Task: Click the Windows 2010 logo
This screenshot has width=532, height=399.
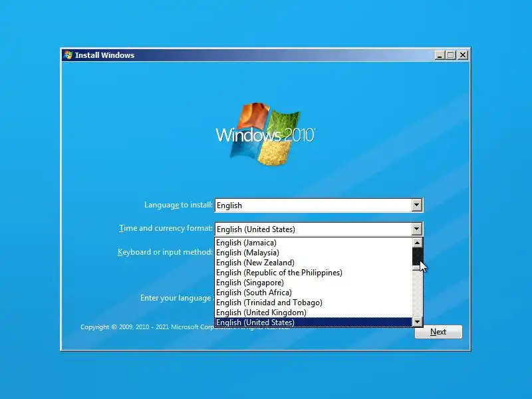Action: [265, 134]
